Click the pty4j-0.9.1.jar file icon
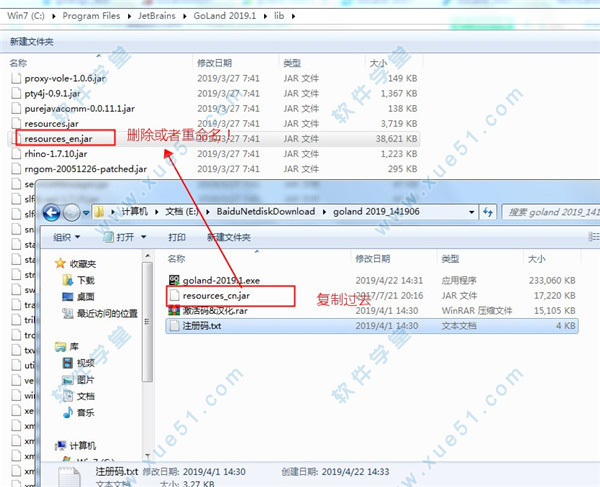Image resolution: width=600 pixels, height=487 pixels. (x=16, y=93)
